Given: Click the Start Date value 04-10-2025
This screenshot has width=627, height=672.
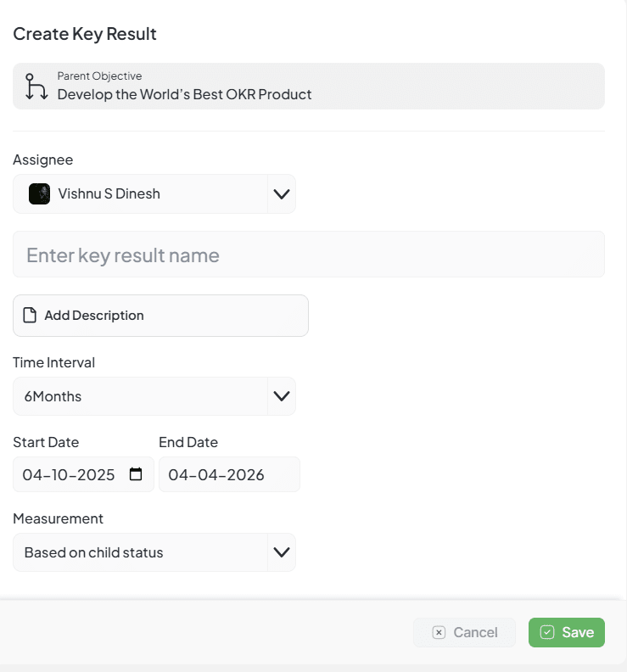Looking at the screenshot, I should [69, 475].
